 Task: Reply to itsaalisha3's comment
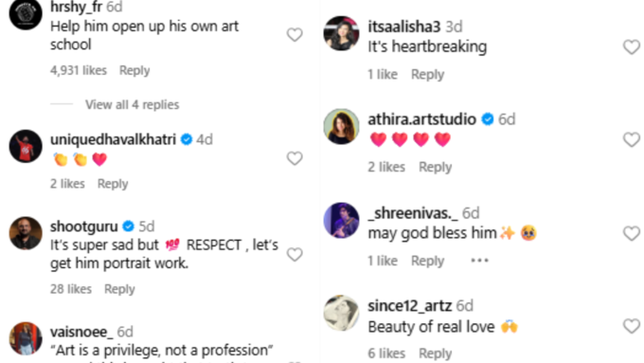coord(427,75)
